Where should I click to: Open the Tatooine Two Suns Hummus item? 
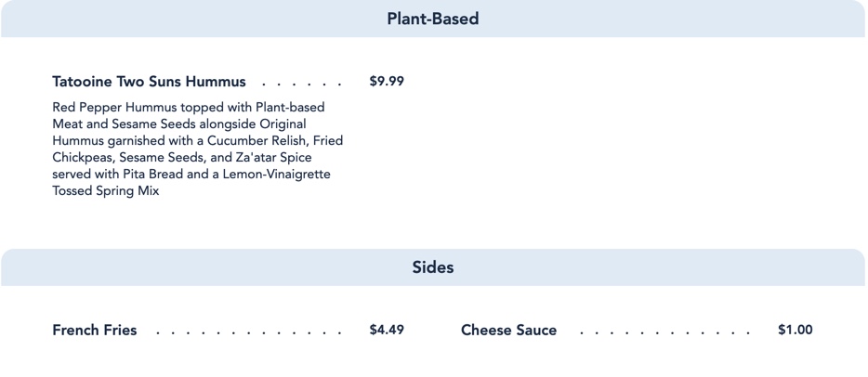tap(149, 82)
